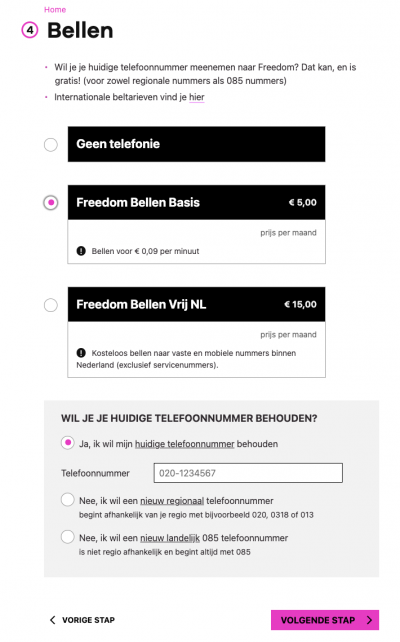Pick the nieuw landelijk 085 radio option
Screen dimensions: 400x642
(x=68, y=537)
